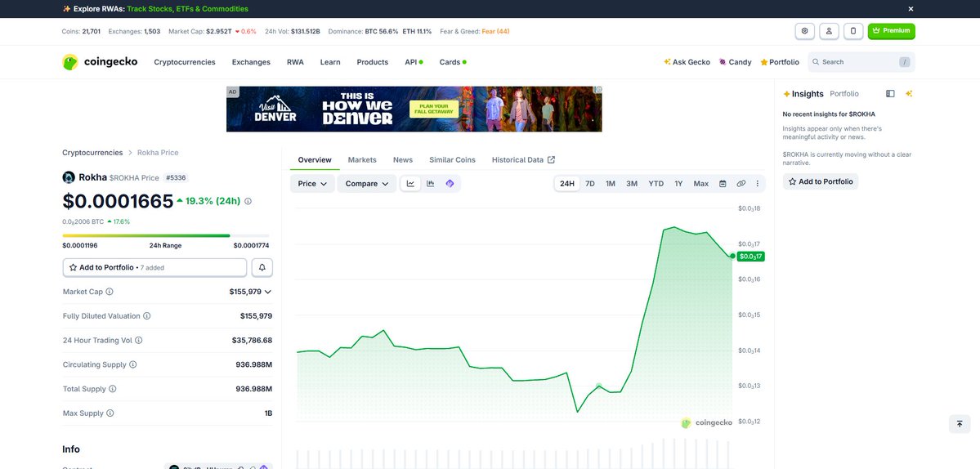Open the Candy rewards link

(735, 62)
